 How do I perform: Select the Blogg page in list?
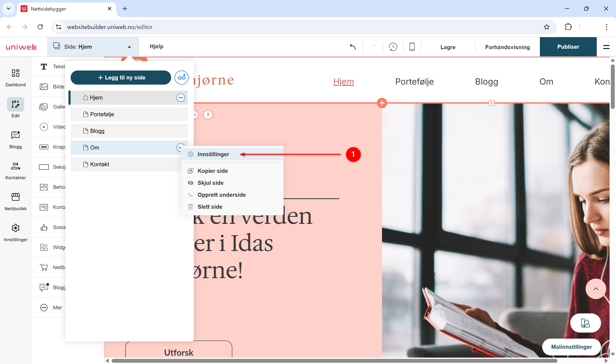(x=129, y=131)
